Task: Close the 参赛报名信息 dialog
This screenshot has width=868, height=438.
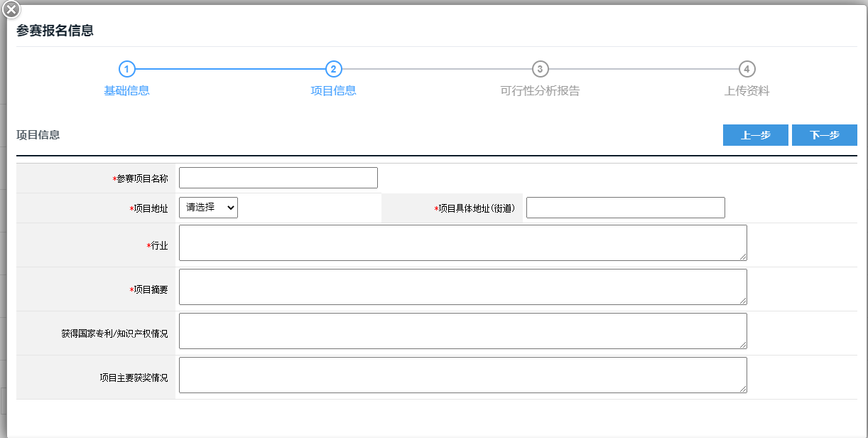Action: pos(11,10)
